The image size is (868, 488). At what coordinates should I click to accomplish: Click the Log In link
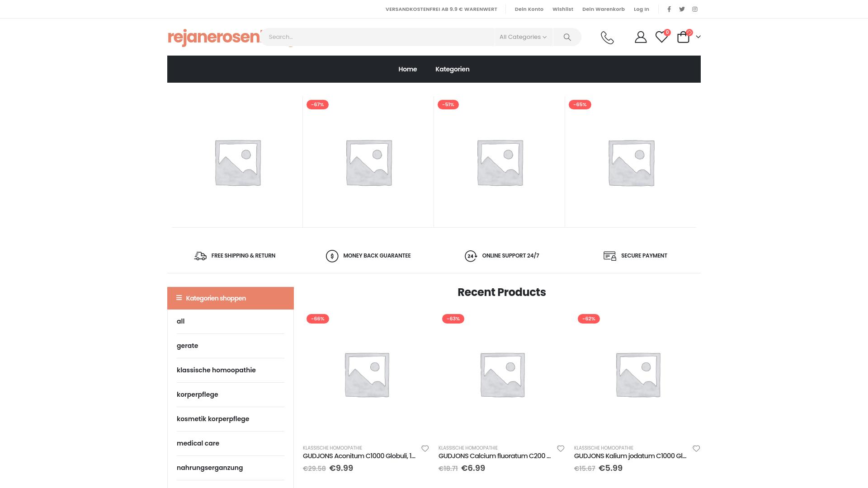click(641, 9)
